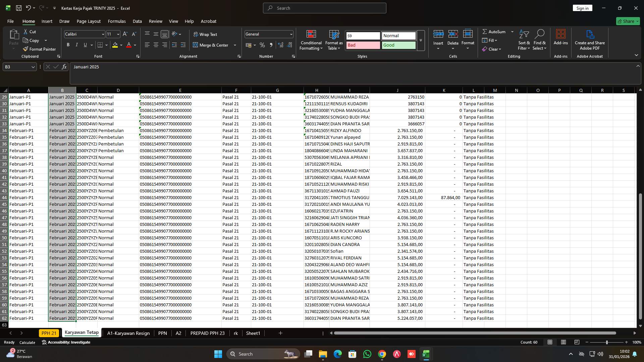Toggle Bold formatting
The image size is (644, 362).
pyautogui.click(x=68, y=45)
